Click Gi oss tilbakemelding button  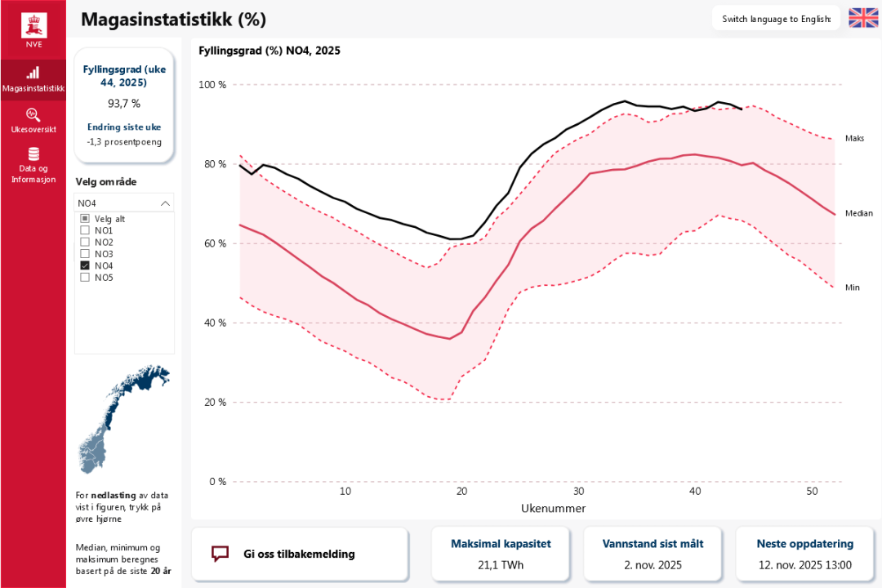(299, 554)
